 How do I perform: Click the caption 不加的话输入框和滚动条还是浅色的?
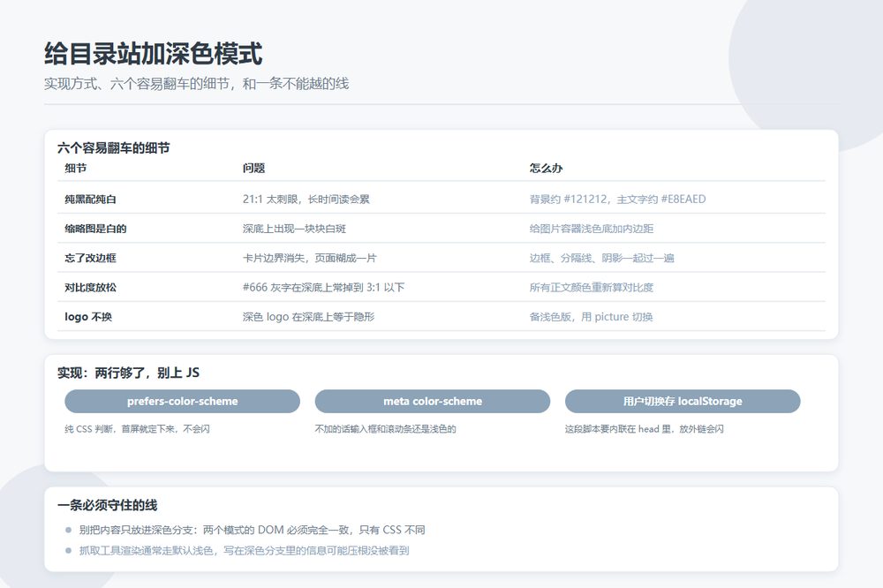pos(386,429)
